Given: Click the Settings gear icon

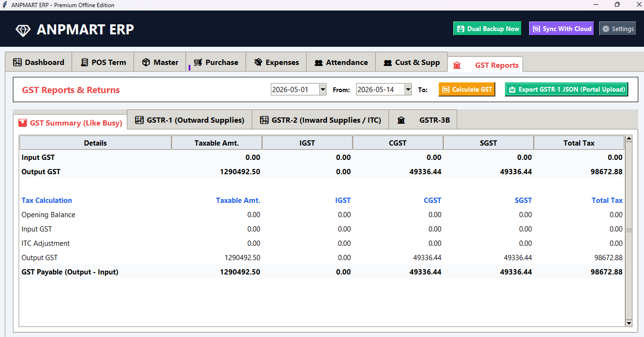Looking at the screenshot, I should [x=606, y=29].
